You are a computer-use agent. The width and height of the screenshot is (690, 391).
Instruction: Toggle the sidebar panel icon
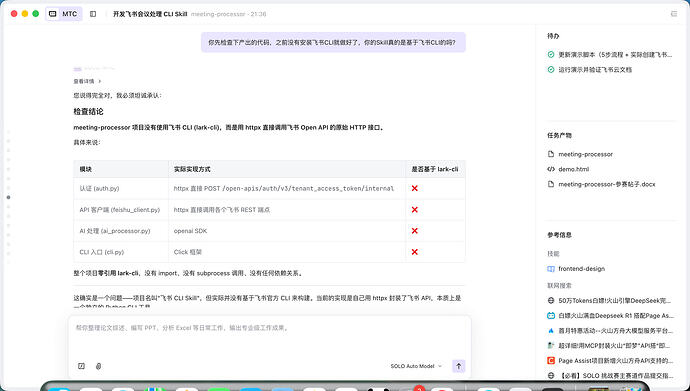tap(93, 14)
